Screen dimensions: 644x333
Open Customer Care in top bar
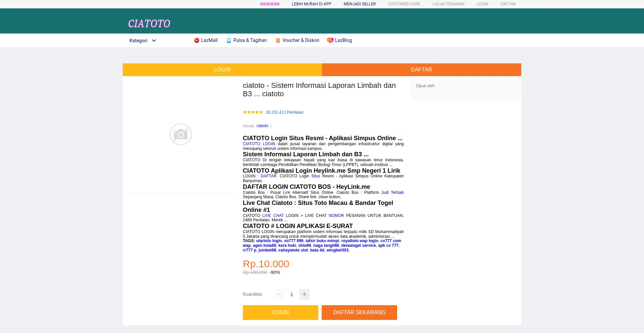[x=404, y=4]
